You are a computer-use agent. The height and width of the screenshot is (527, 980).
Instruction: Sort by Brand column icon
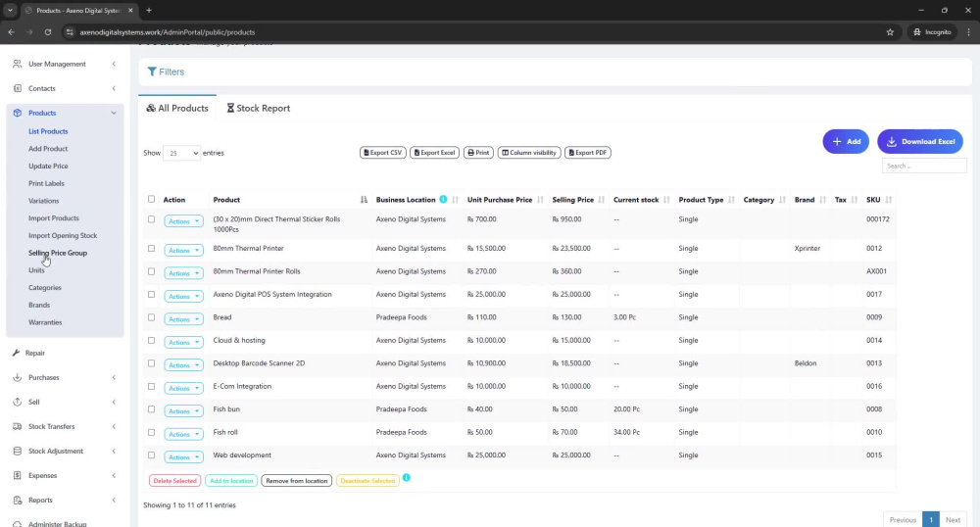[x=822, y=200]
